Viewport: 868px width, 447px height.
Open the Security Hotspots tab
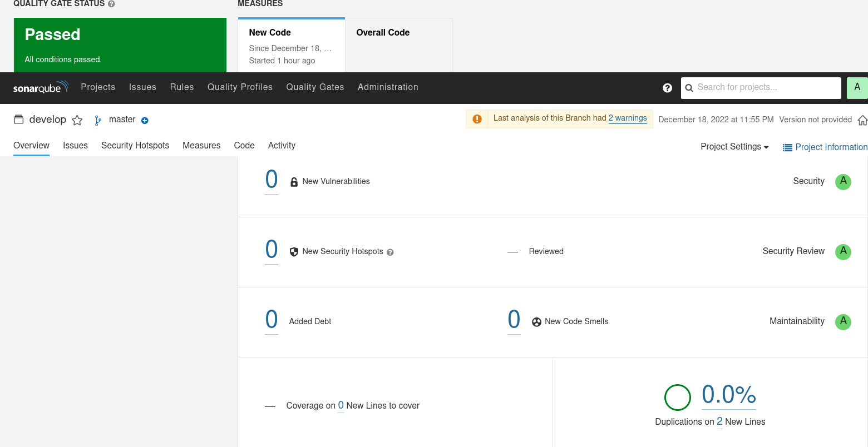pyautogui.click(x=135, y=145)
